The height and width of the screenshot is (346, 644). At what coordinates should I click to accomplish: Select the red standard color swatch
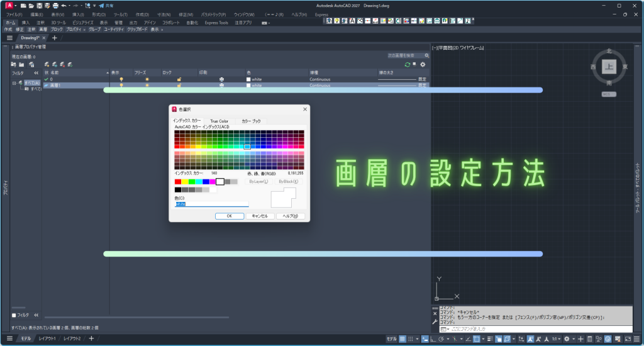pos(178,182)
